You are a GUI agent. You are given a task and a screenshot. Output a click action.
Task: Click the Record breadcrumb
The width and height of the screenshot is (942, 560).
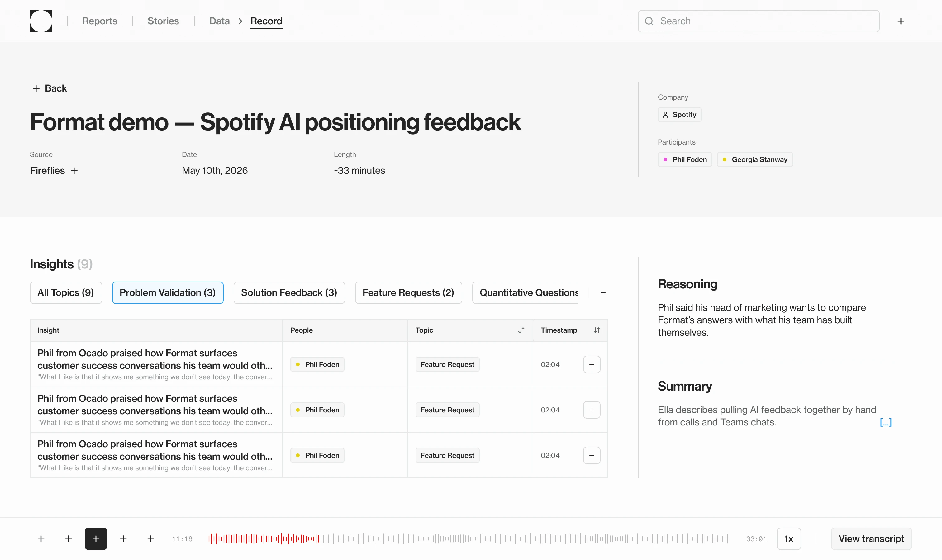click(266, 21)
